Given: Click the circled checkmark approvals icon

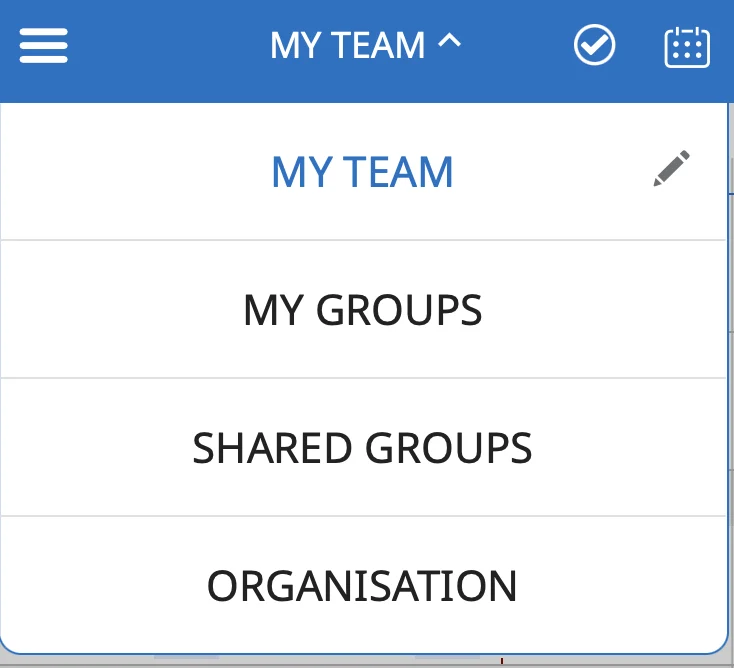Looking at the screenshot, I should (595, 45).
